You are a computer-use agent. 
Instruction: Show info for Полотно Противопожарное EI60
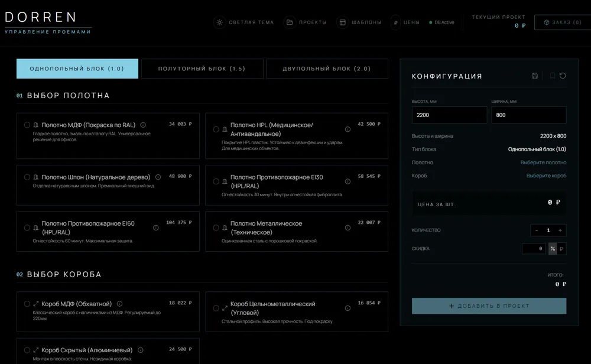tap(155, 227)
